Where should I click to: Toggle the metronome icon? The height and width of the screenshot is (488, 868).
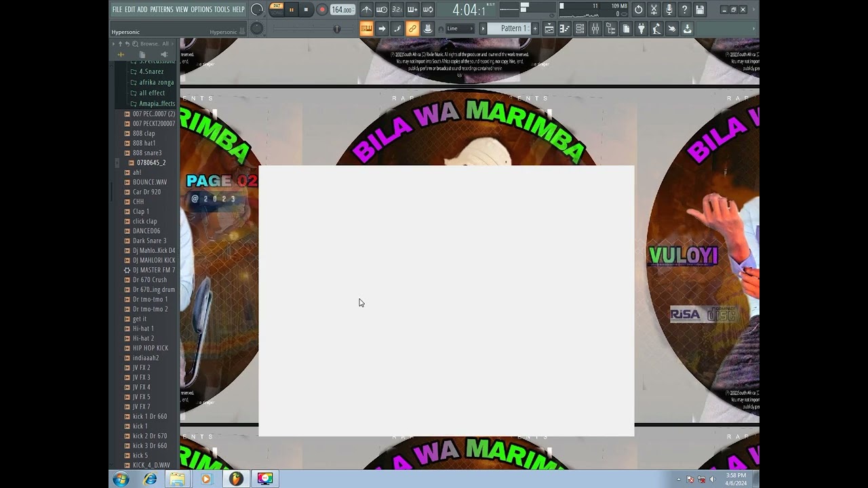pos(366,9)
